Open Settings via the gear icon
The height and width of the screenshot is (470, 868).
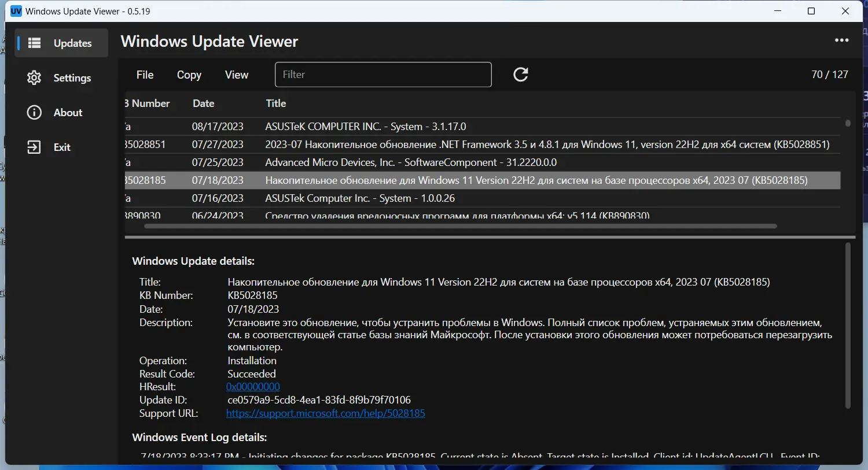(35, 78)
